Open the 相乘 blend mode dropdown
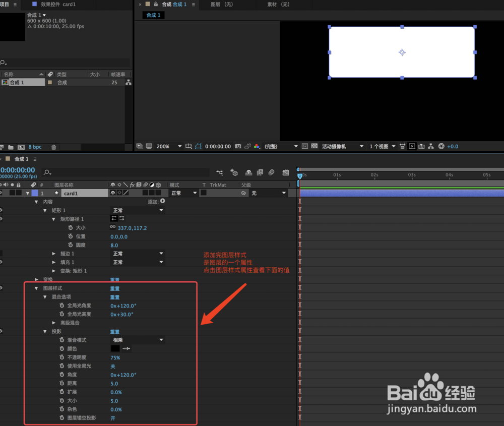 138,340
